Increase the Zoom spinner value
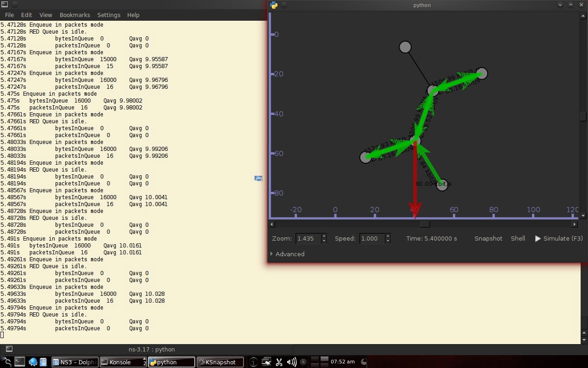The width and height of the screenshot is (588, 368). pos(324,236)
